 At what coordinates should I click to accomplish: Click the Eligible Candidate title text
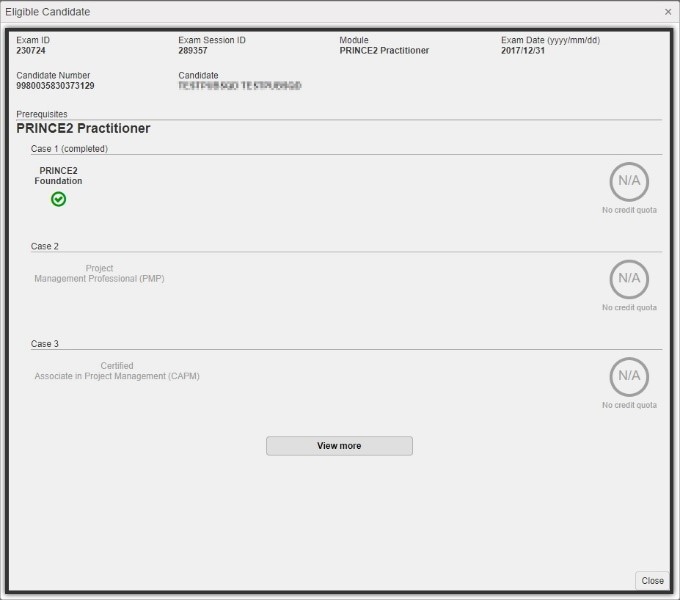(48, 12)
